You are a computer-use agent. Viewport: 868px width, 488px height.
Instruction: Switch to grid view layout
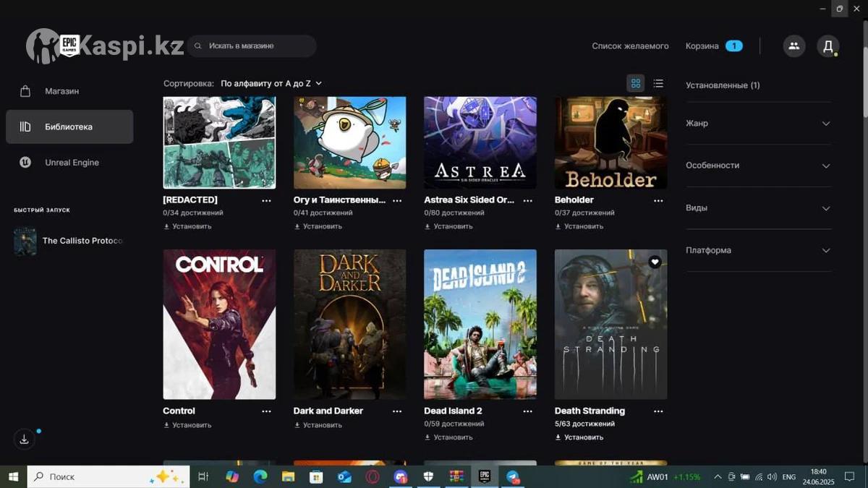pos(636,83)
